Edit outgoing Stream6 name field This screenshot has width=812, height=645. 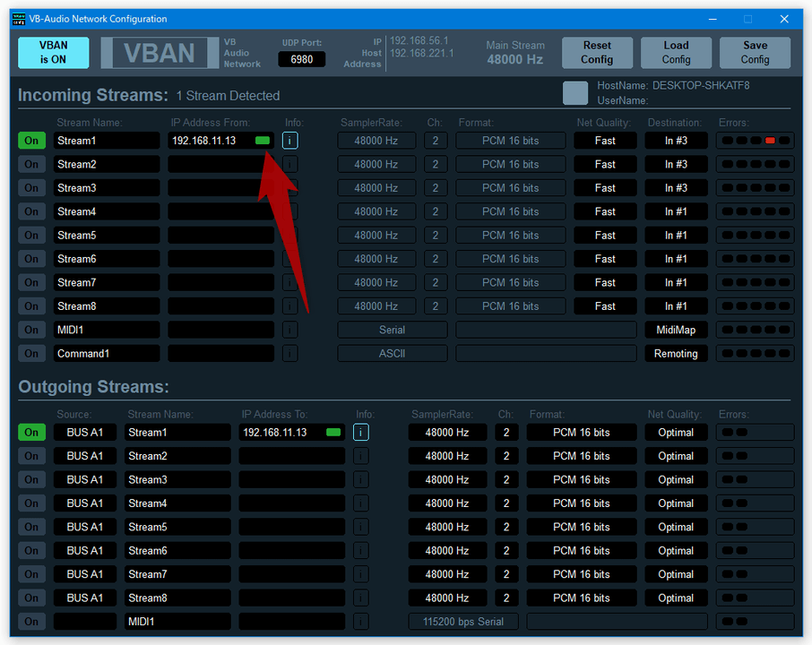[177, 550]
